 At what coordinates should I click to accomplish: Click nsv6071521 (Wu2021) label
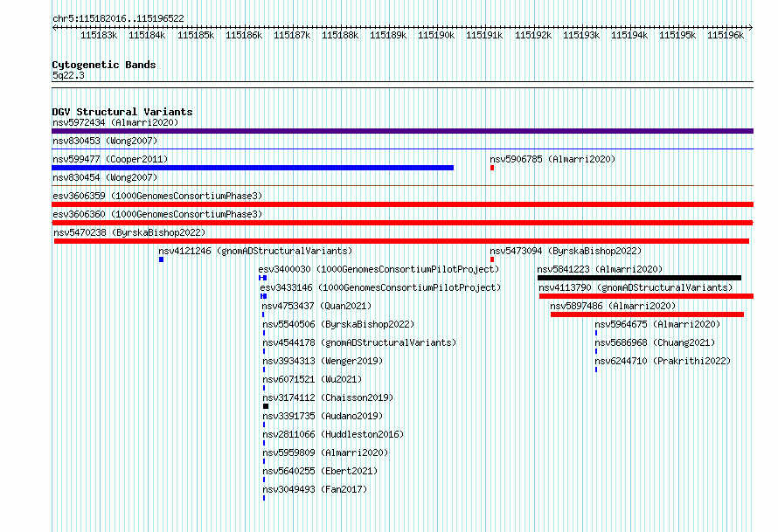coord(312,379)
